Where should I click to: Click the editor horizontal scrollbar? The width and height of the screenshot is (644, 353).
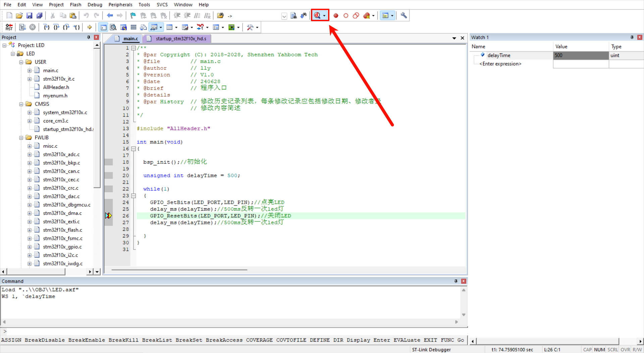[x=179, y=269]
